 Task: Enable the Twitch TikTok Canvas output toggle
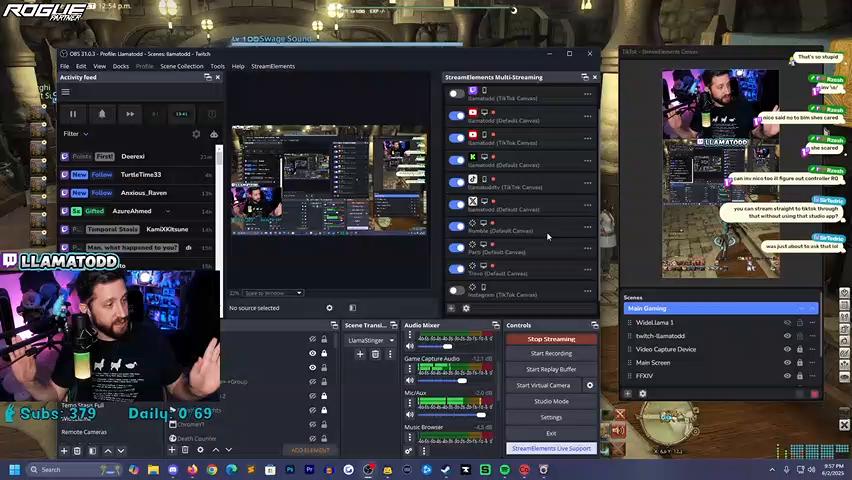click(456, 93)
